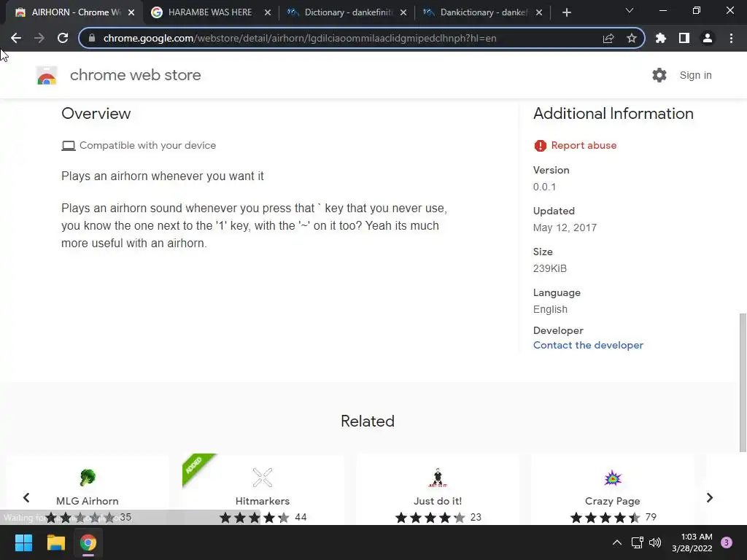Open the Windows Start menu
This screenshot has width=747, height=560.
click(x=23, y=542)
